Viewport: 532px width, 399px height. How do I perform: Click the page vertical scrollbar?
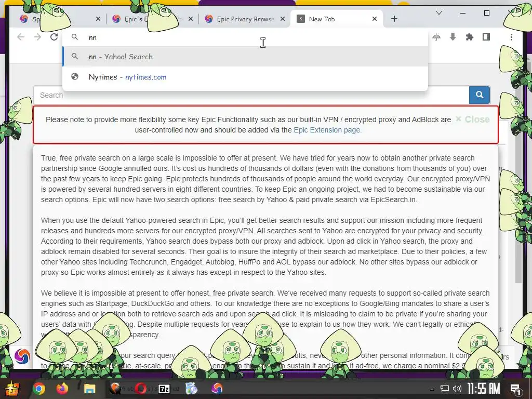(518, 183)
